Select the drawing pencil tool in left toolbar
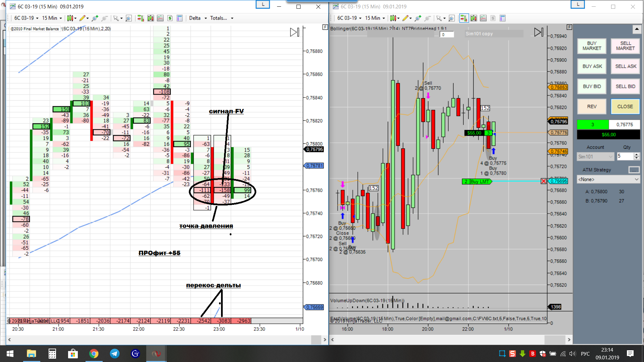 [82, 18]
